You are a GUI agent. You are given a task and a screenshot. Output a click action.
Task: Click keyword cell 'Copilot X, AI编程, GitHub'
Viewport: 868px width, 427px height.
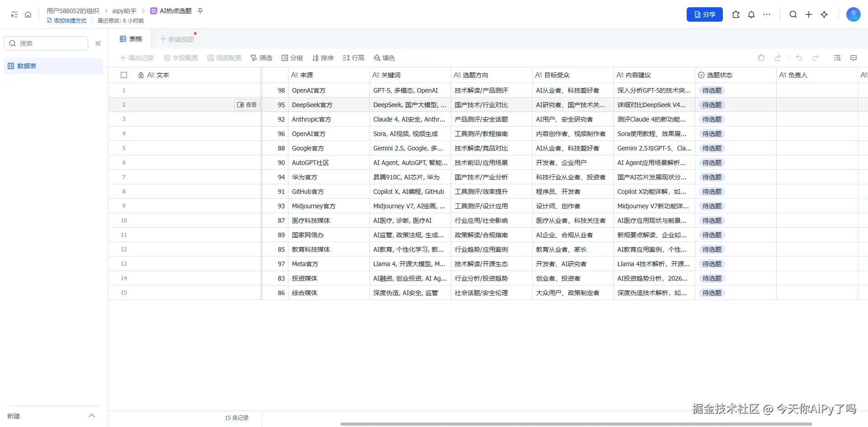(410, 192)
